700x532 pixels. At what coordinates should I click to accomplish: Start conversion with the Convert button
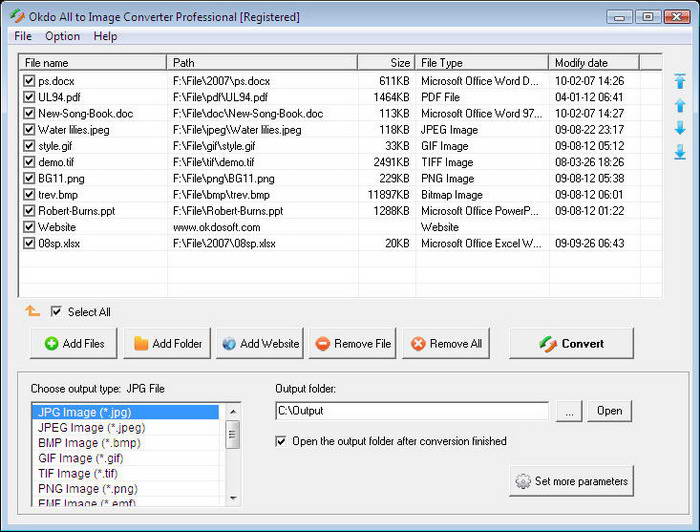571,343
